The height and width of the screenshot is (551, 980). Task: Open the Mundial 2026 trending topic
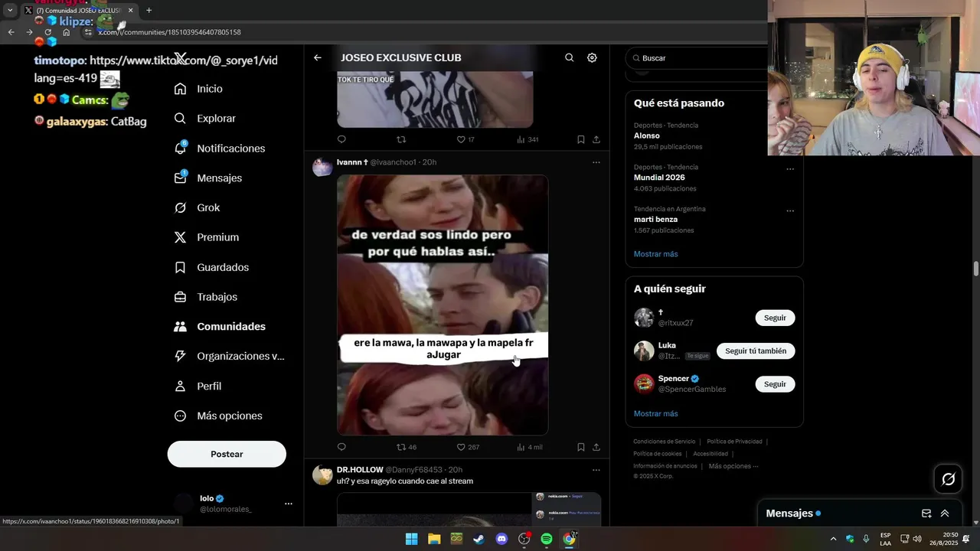(714, 178)
